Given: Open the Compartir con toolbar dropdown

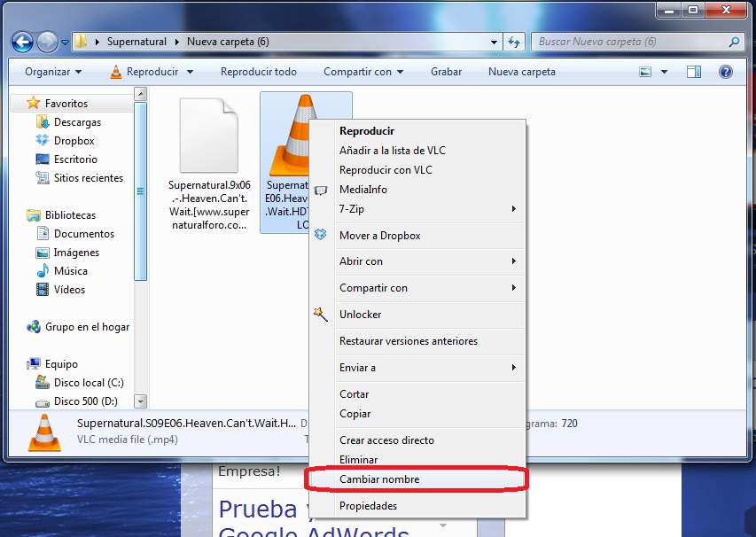Looking at the screenshot, I should [x=362, y=72].
